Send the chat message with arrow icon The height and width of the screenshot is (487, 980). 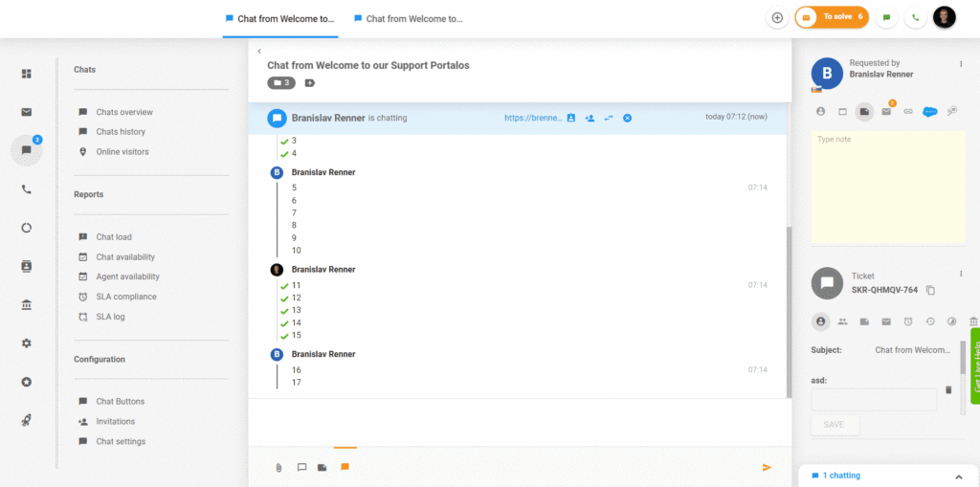click(767, 467)
